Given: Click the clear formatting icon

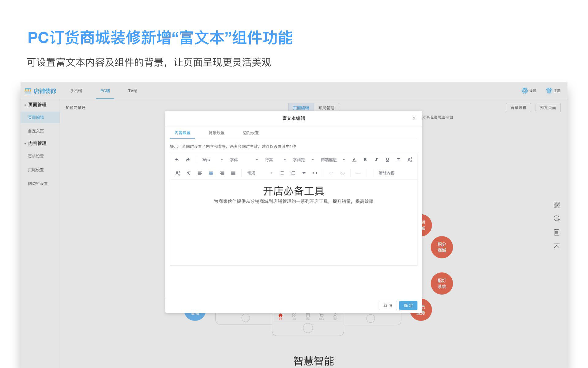Looking at the screenshot, I should tap(189, 173).
